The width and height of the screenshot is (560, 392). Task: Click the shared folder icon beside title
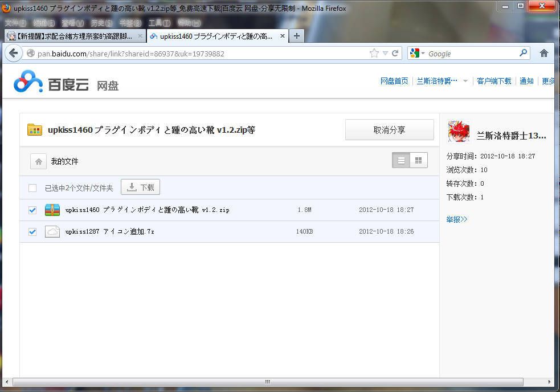click(35, 130)
